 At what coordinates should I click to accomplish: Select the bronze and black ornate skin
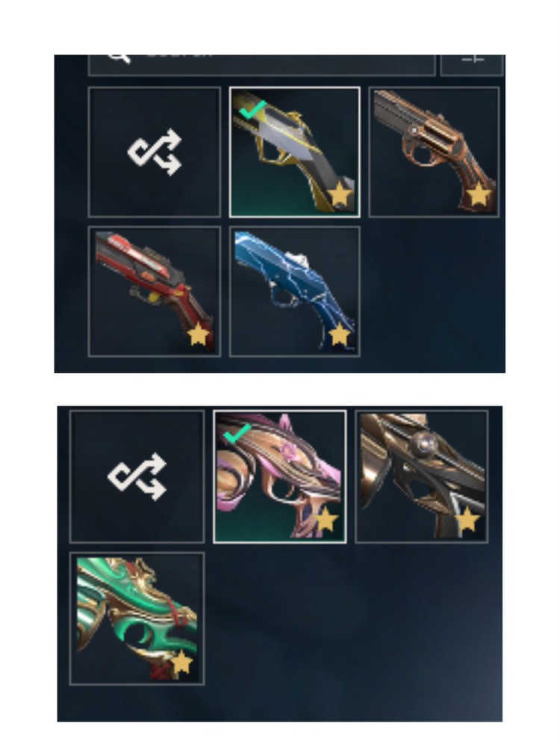421,477
